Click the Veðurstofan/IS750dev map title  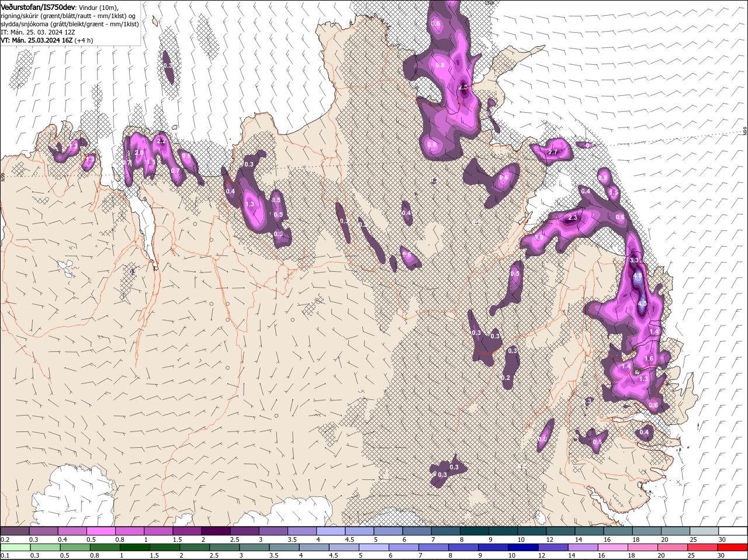click(38, 6)
